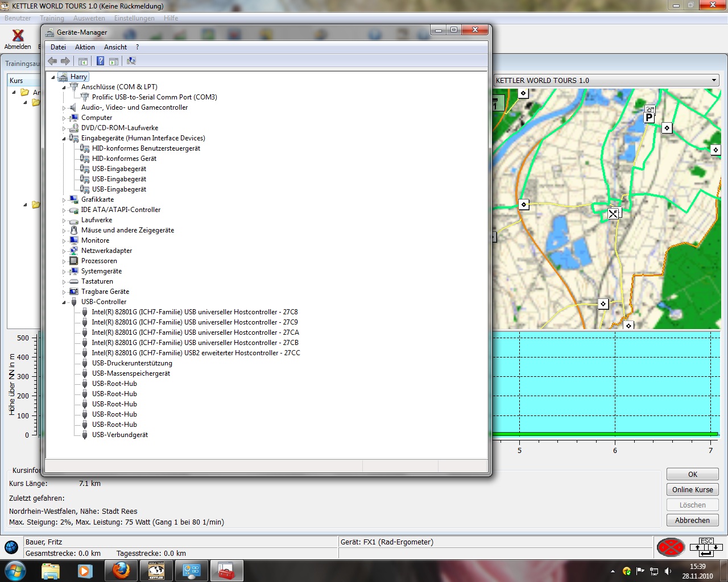Switch to Kettler World Tours taskbar button
The width and height of the screenshot is (728, 582).
tap(156, 571)
